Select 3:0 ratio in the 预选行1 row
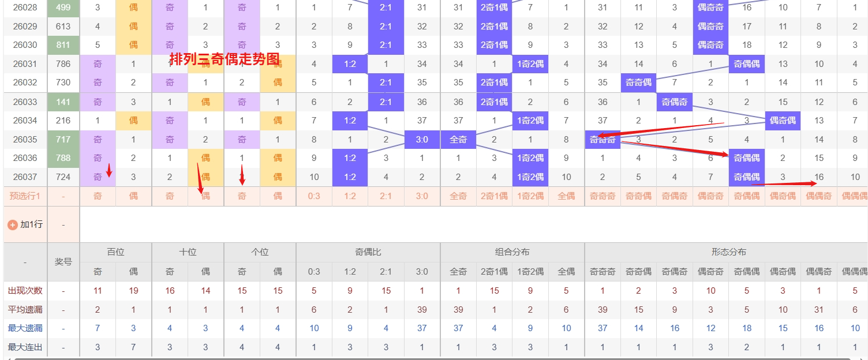Viewport: 868px width, 360px height. tap(422, 196)
